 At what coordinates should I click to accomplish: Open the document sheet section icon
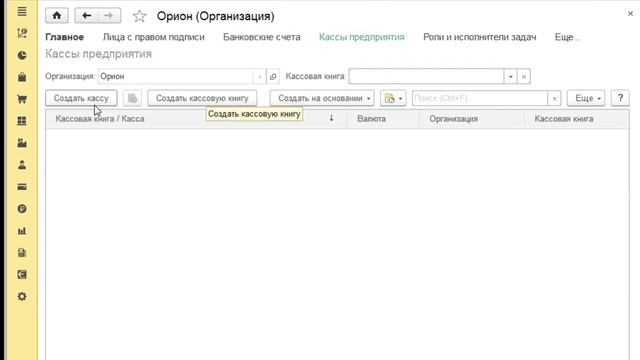[x=22, y=253]
